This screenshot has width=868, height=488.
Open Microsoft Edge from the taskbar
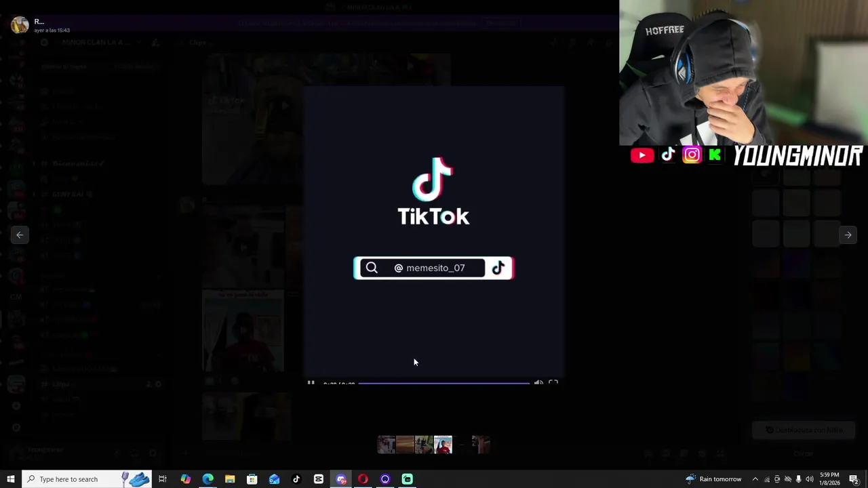tap(208, 479)
